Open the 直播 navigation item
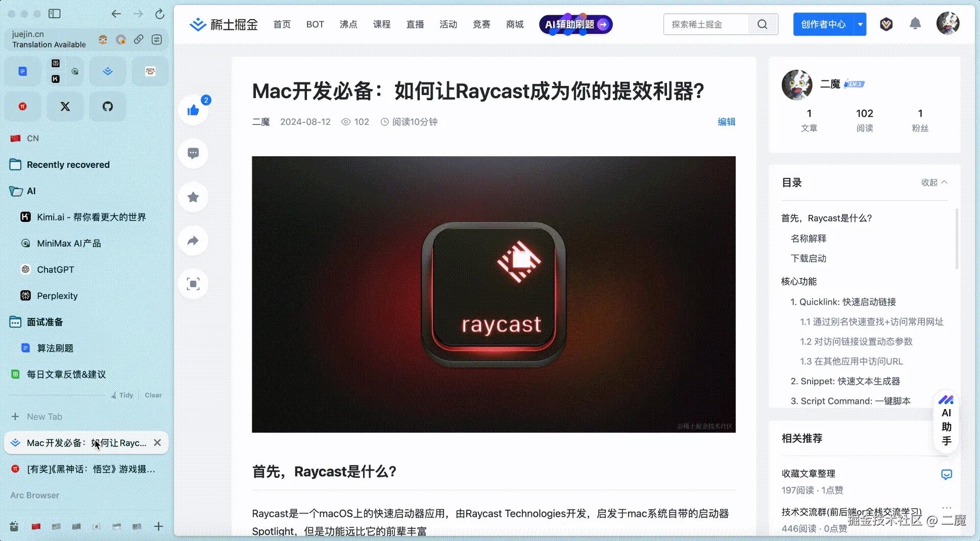This screenshot has height=541, width=980. point(415,24)
